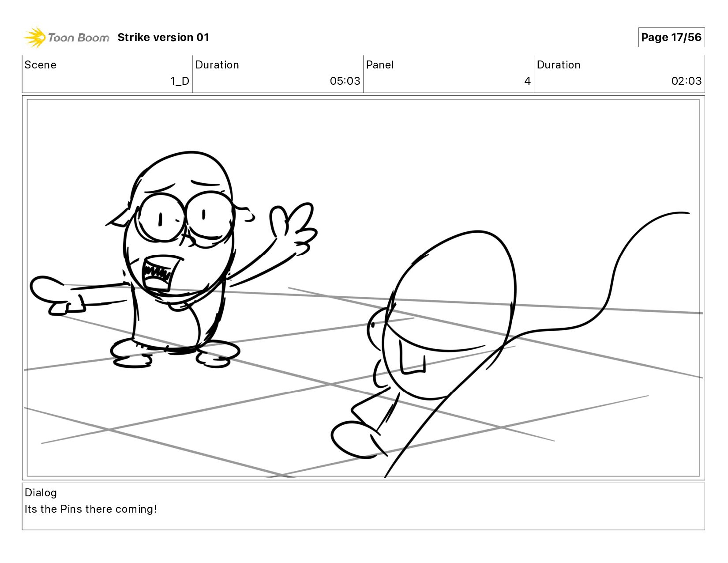Image resolution: width=728 pixels, height=563 pixels.
Task: Click the 'Duration' label beside Panel
Action: point(559,65)
